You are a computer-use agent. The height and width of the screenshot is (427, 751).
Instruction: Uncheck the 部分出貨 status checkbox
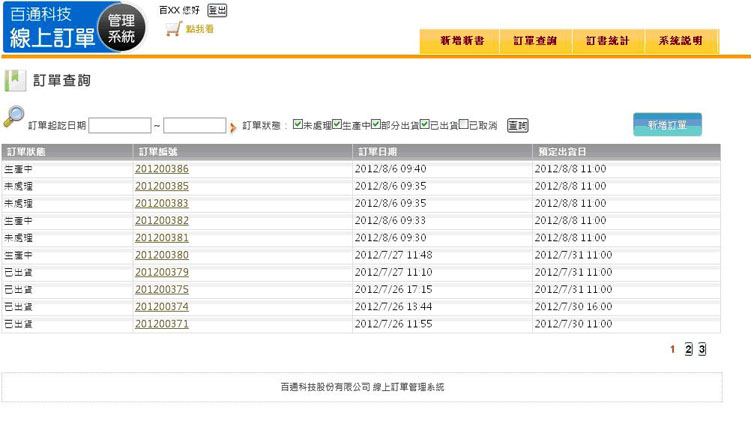pos(376,124)
